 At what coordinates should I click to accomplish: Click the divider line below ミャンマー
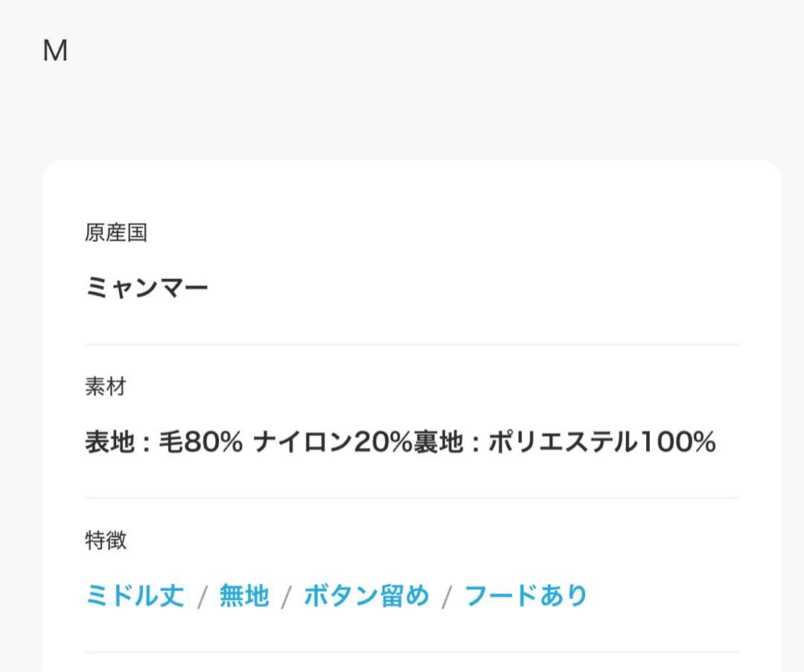[x=412, y=345]
